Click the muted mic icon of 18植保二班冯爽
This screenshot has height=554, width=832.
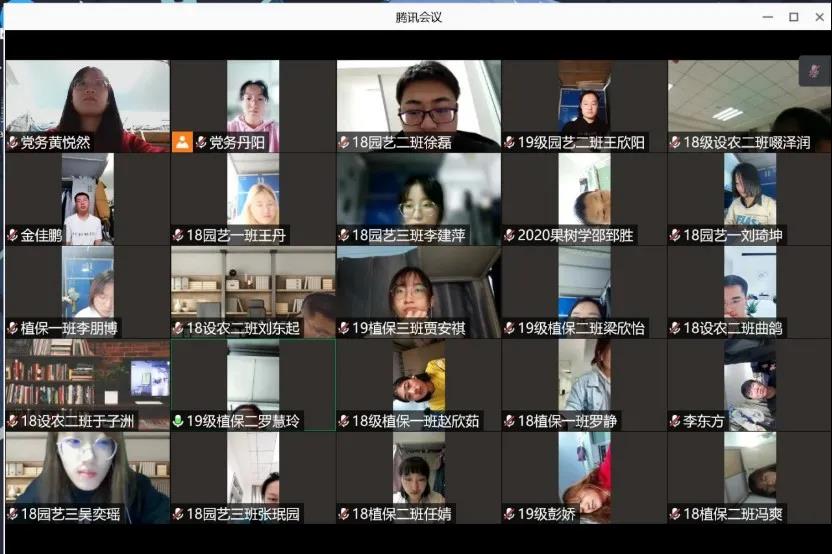tap(675, 514)
